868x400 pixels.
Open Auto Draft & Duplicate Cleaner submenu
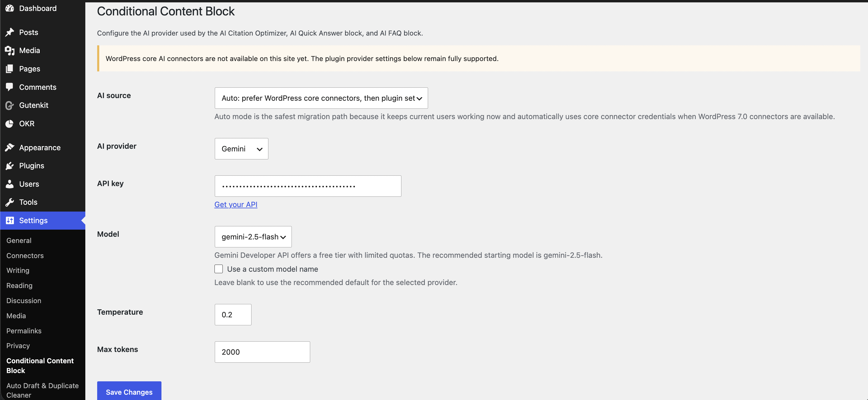[42, 390]
